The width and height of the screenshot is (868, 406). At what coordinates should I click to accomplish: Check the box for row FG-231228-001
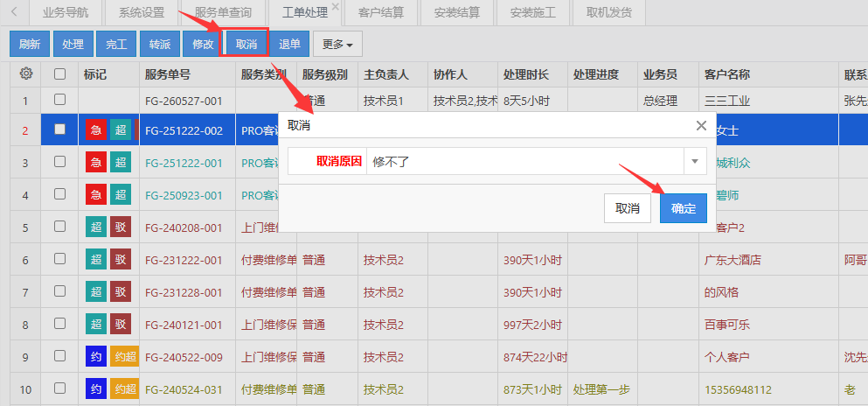[x=59, y=290]
